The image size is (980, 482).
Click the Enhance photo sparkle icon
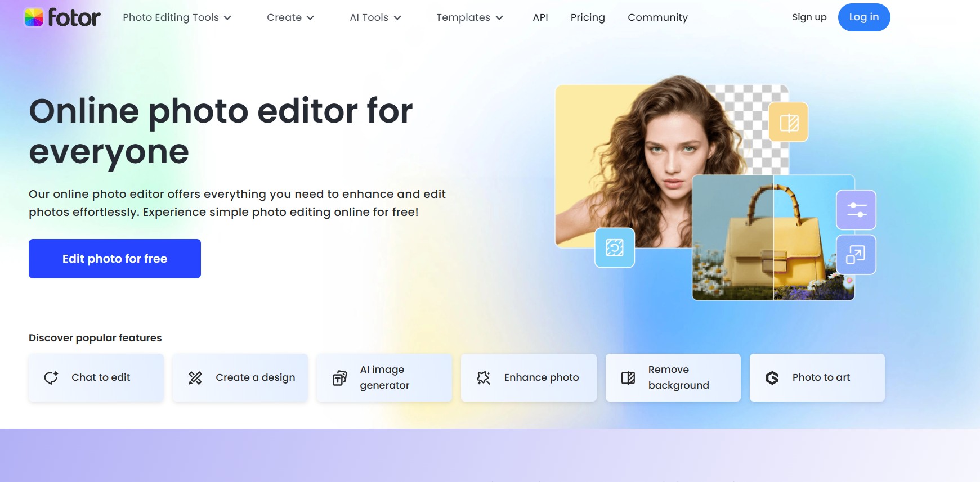484,378
